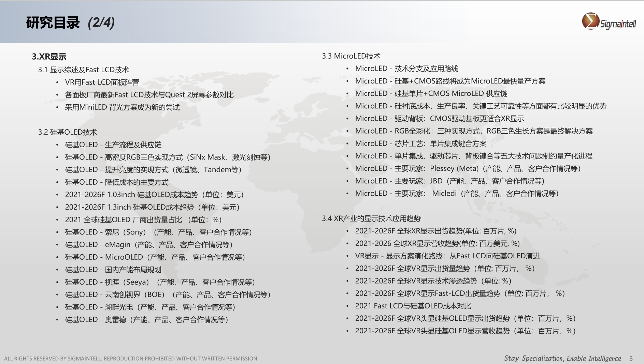
Task: Select the 3.1 显示综述及Fast LCD技术 heading
Action: click(x=84, y=70)
